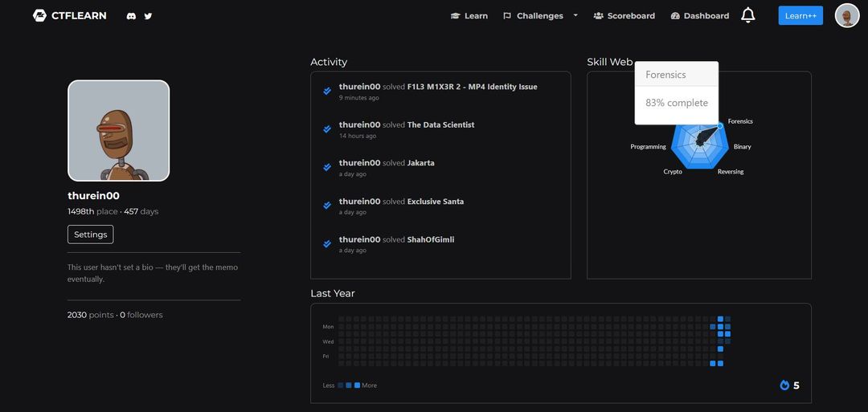Click the Last Year heading
The image size is (868, 412).
pos(333,294)
